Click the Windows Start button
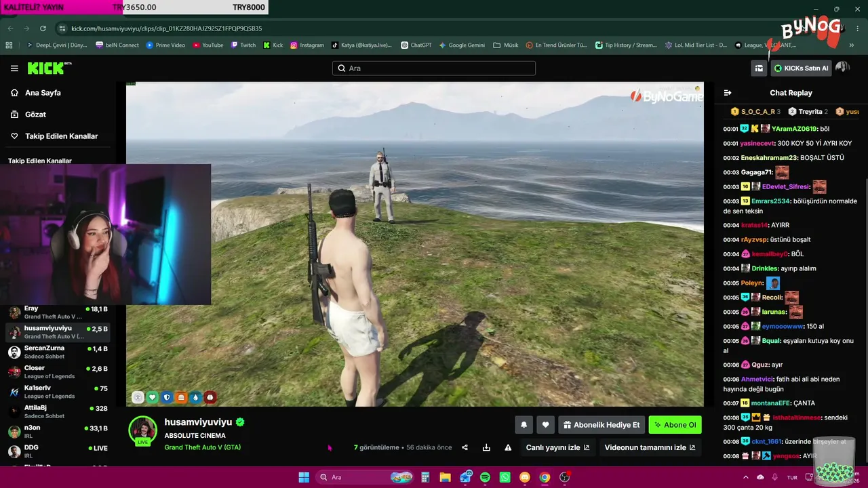Viewport: 868px width, 488px height. pos(304,477)
